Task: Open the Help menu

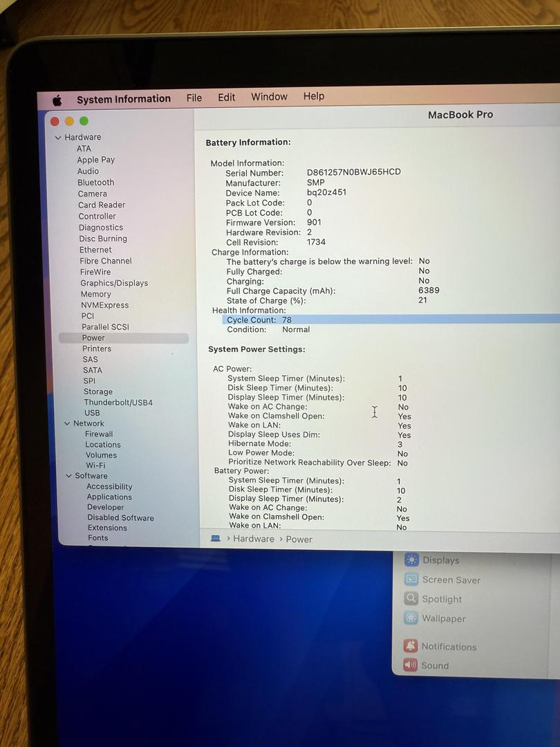Action: coord(314,96)
